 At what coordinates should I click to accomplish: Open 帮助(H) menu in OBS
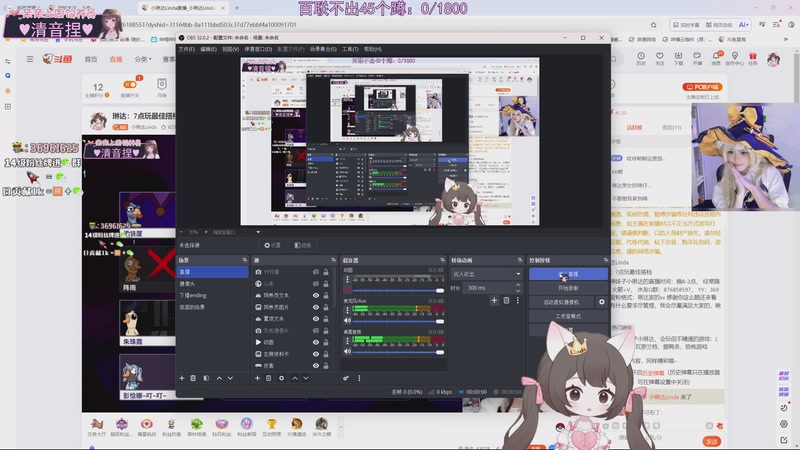tap(372, 49)
